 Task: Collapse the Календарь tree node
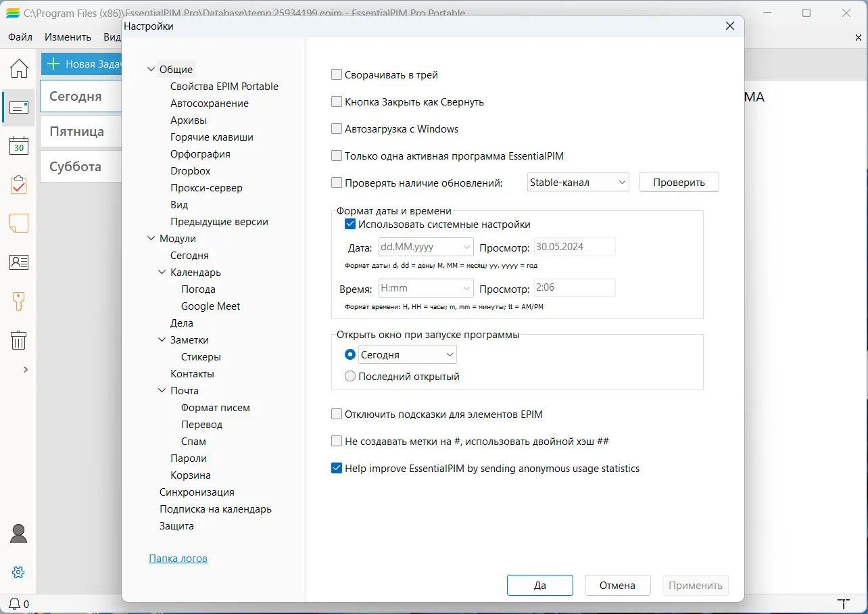click(162, 272)
